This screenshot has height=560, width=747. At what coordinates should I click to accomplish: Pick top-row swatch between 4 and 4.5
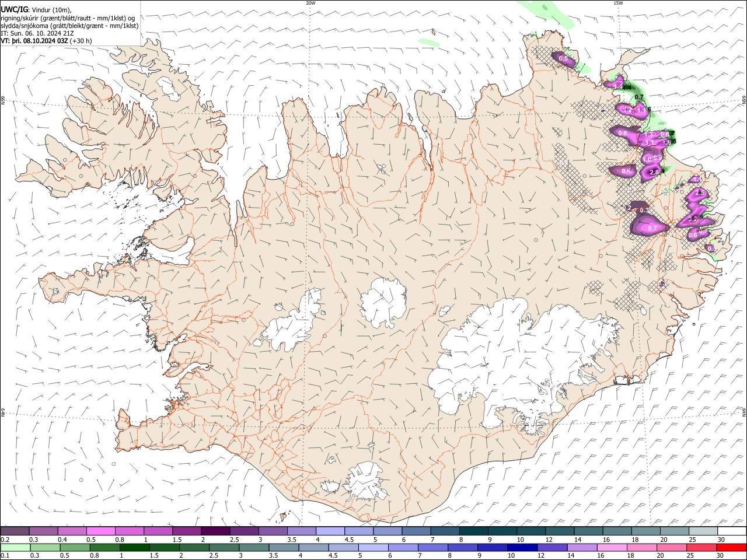pyautogui.click(x=330, y=531)
